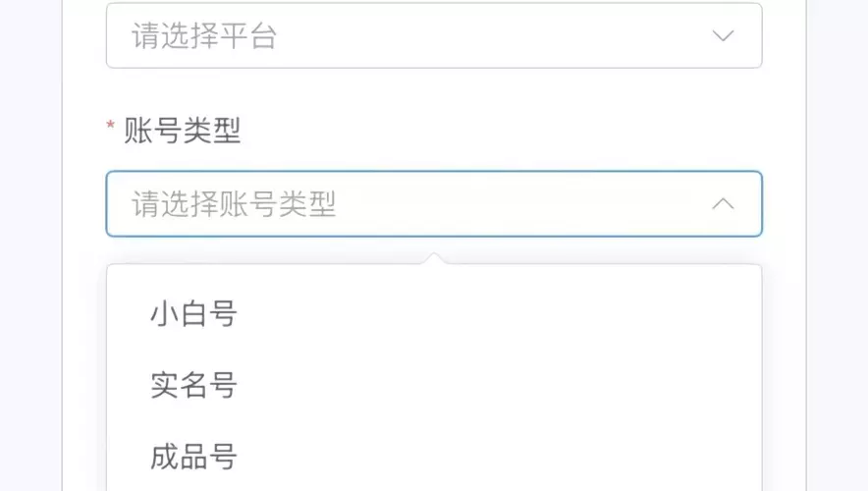Choose the 实名号 option

pos(193,386)
